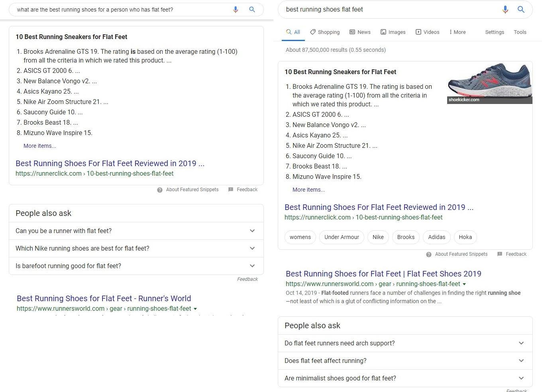Image resolution: width=542 pixels, height=392 pixels.
Task: Open dropdown arrow beside left runnersworld.com URL
Action: tap(195, 309)
